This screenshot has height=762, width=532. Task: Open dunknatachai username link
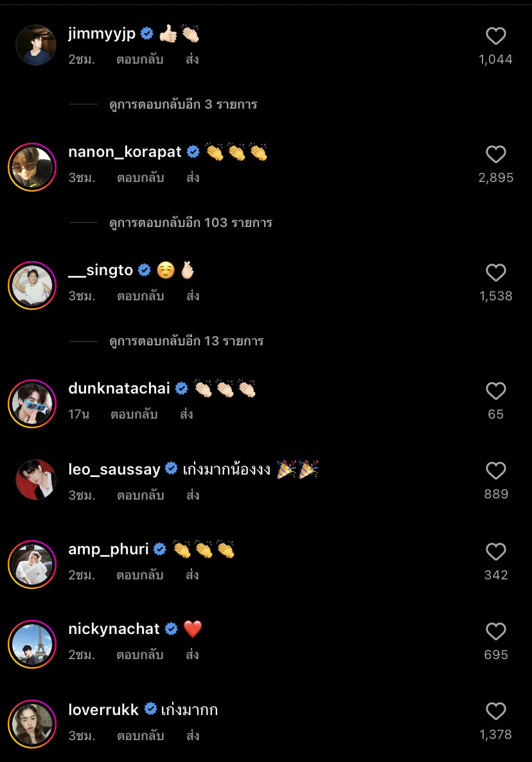119,388
